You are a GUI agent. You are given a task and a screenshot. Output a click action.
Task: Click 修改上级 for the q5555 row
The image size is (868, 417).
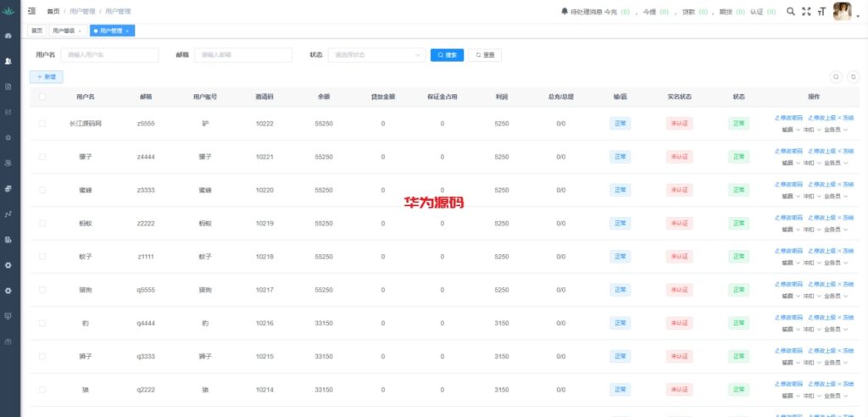821,284
